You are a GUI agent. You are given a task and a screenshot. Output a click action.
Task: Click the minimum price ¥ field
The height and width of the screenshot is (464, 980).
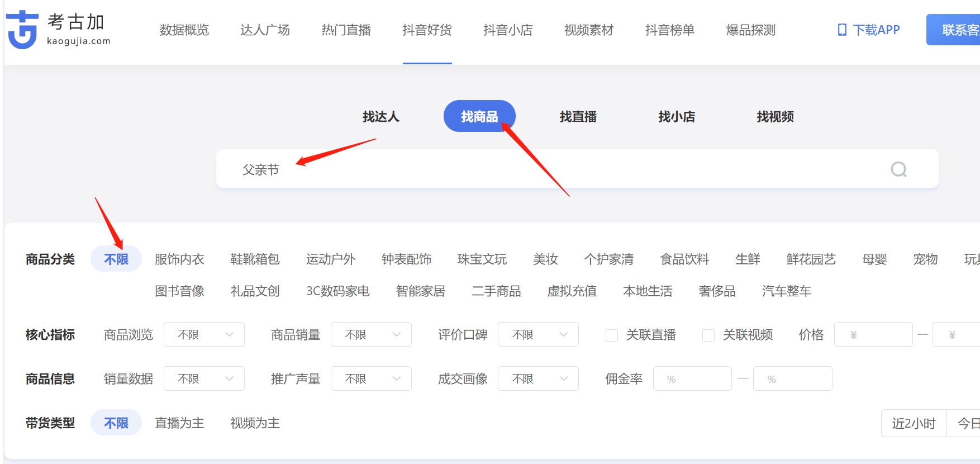coord(873,334)
